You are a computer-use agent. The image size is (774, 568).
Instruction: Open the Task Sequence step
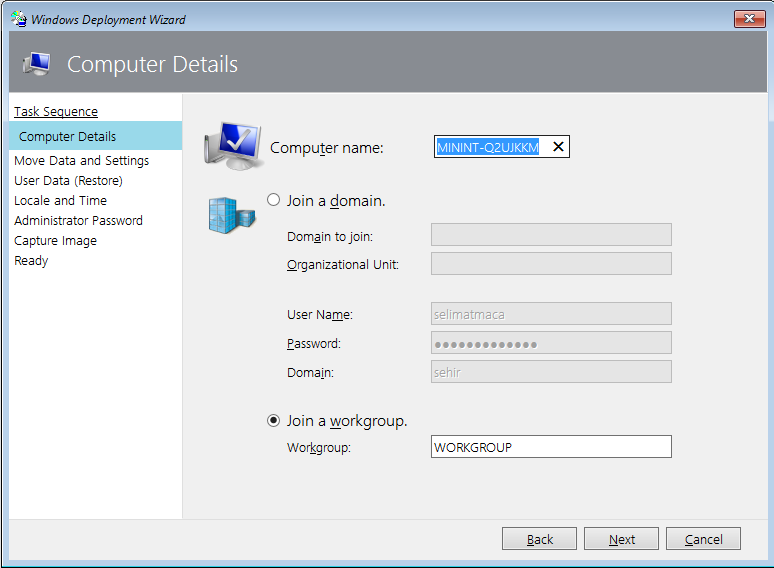coord(56,111)
